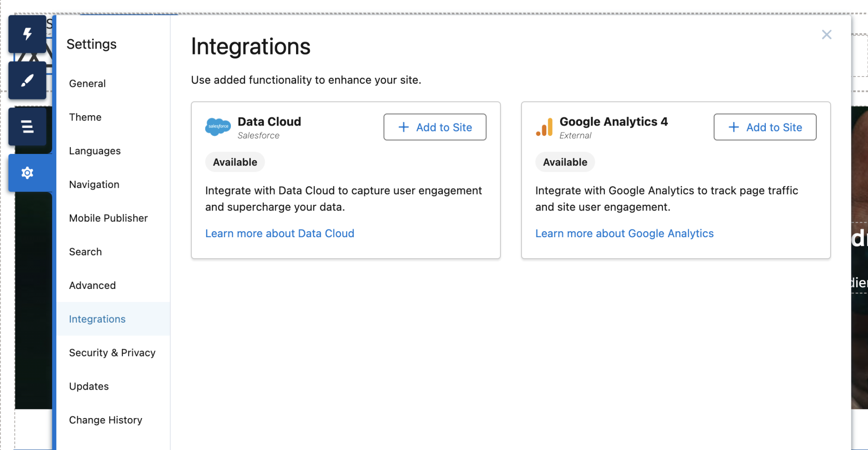Click 'External' subtitle under Google Analytics 4
868x450 pixels.
(x=575, y=135)
